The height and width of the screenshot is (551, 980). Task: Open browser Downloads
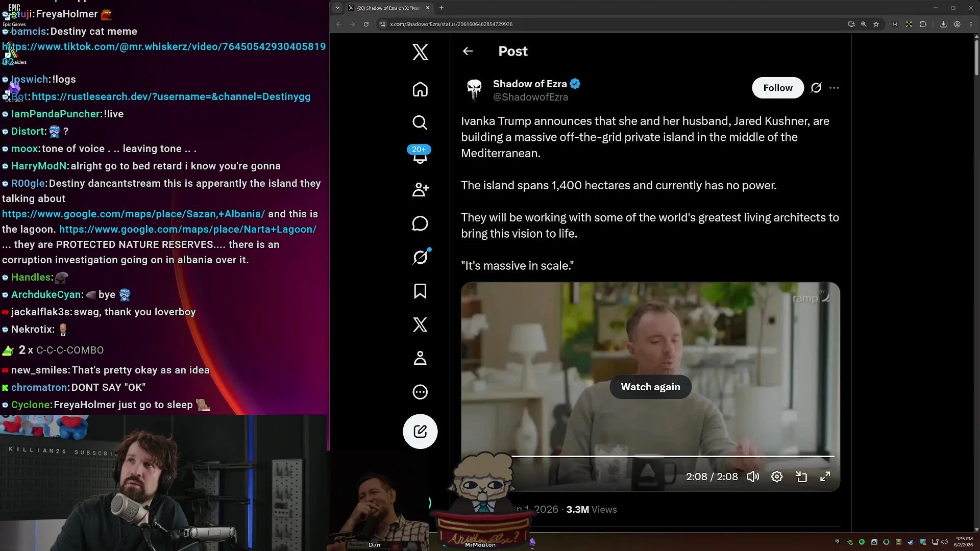[943, 24]
